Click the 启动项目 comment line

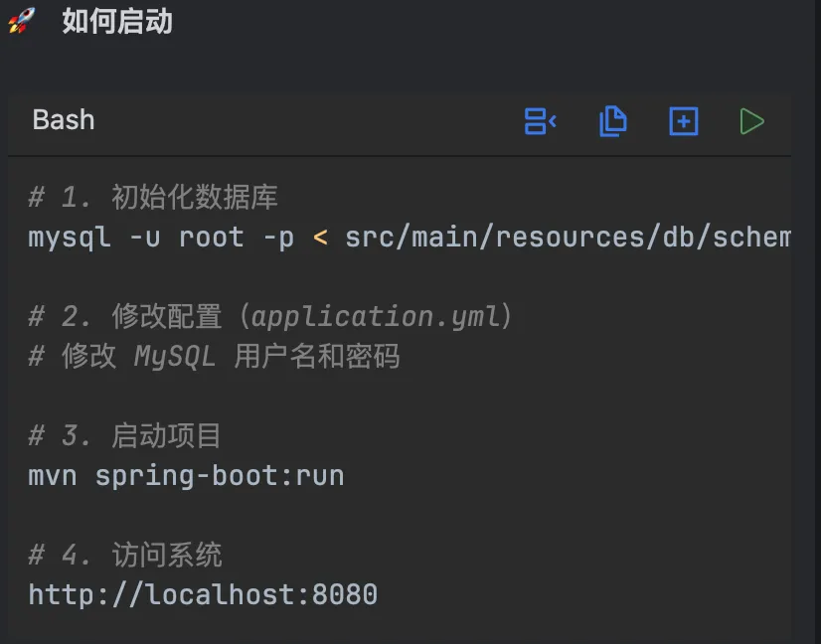click(x=166, y=436)
